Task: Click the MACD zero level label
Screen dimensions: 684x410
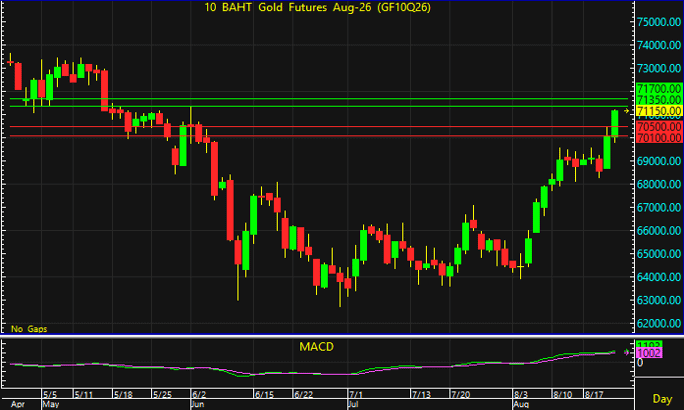Action: tap(640, 363)
